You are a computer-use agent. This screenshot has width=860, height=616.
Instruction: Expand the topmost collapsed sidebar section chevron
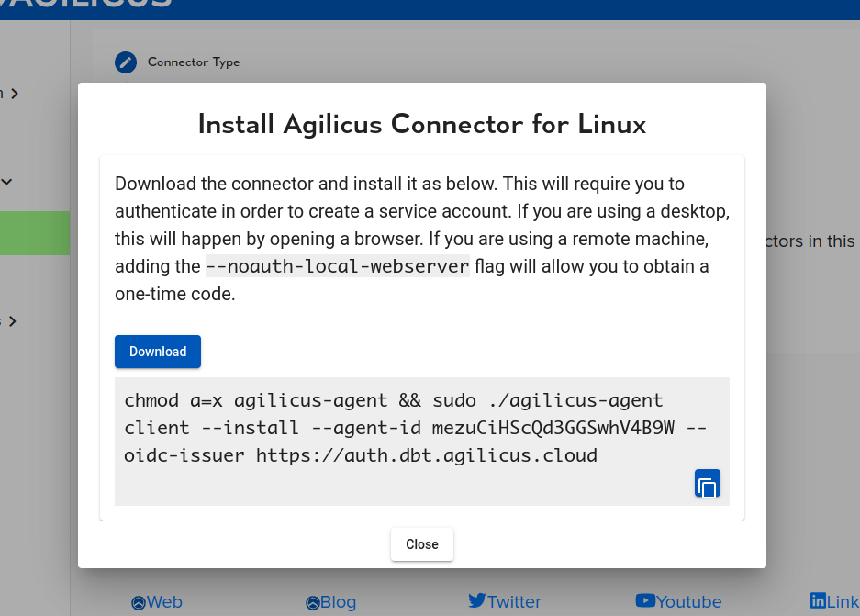(x=15, y=93)
